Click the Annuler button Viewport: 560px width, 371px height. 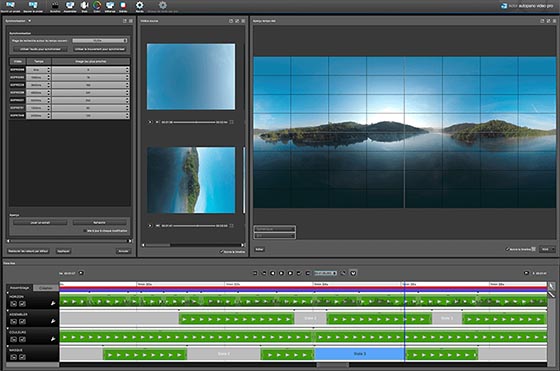pos(123,251)
